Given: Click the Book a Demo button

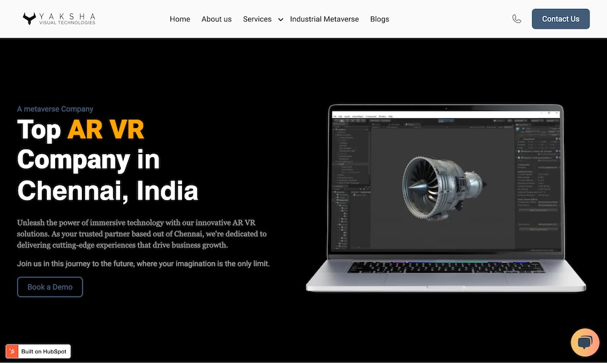Looking at the screenshot, I should pos(50,287).
